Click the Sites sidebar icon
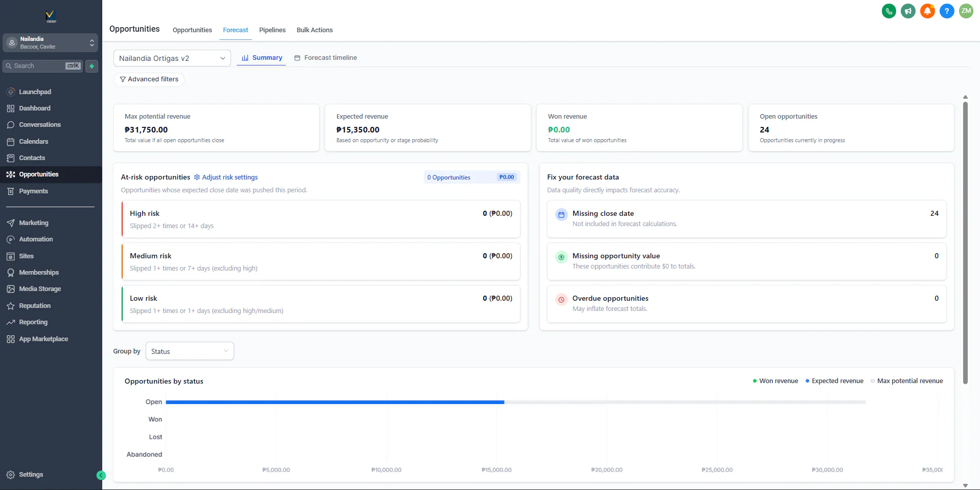Screen dimensions: 980x490 [x=11, y=256]
